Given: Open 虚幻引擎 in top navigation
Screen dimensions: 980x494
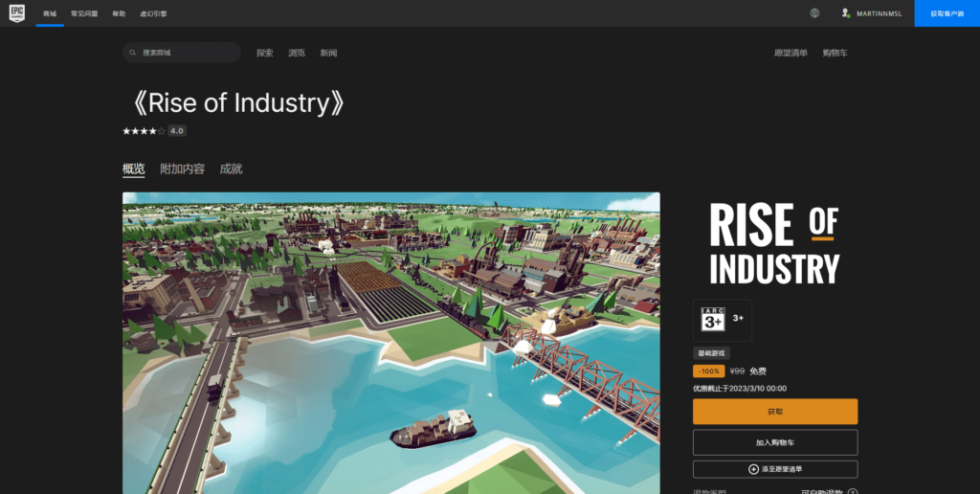Looking at the screenshot, I should tap(153, 13).
